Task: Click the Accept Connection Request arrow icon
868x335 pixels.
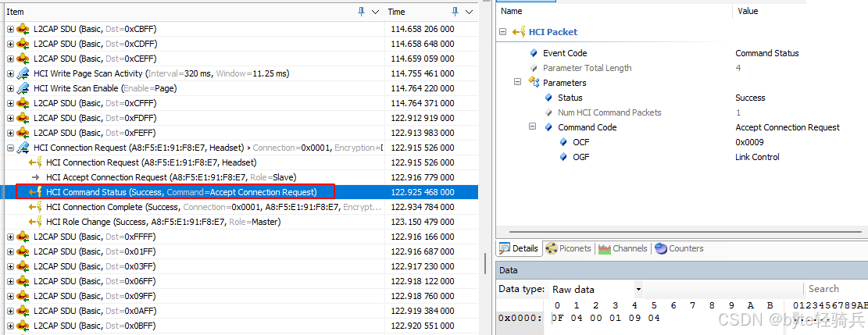Action: [x=35, y=177]
